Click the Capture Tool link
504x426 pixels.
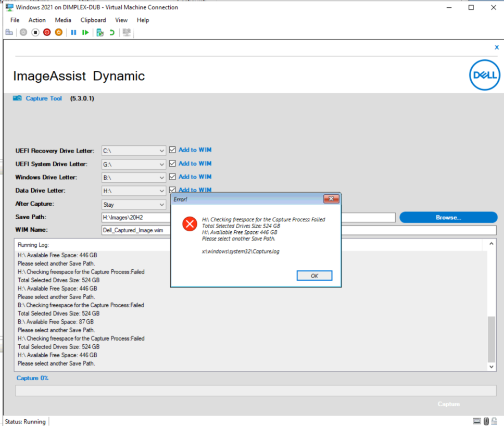point(44,98)
